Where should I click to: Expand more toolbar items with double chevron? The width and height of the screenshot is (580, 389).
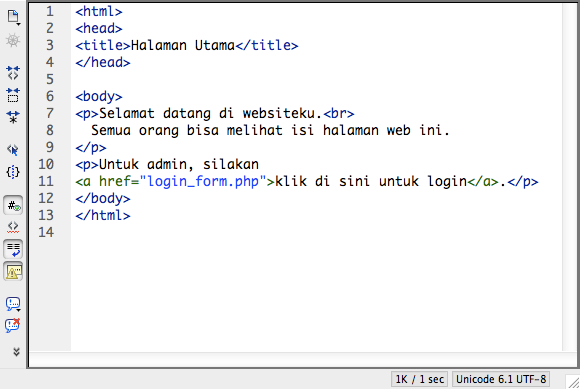coord(16,352)
